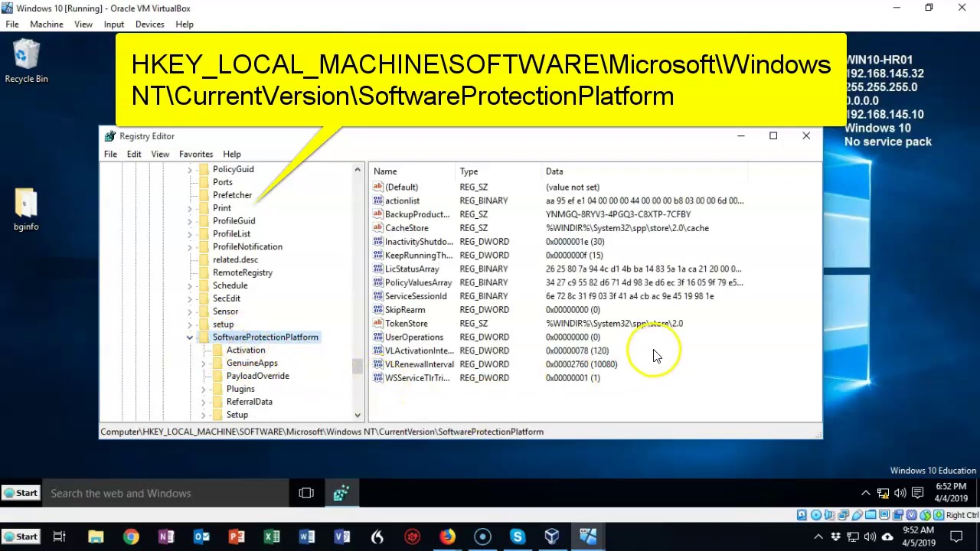Image resolution: width=980 pixels, height=551 pixels.
Task: Click the Task View icon on guest taskbar
Action: coord(306,494)
